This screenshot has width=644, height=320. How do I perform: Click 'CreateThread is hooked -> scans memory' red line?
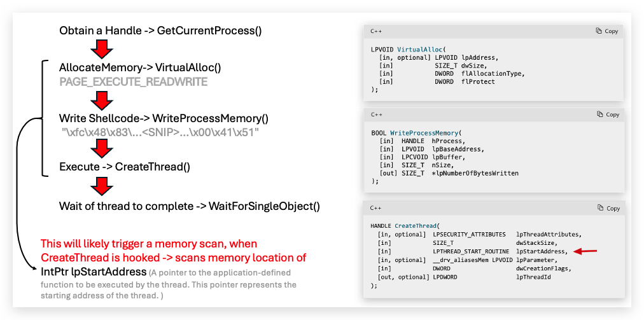click(174, 258)
